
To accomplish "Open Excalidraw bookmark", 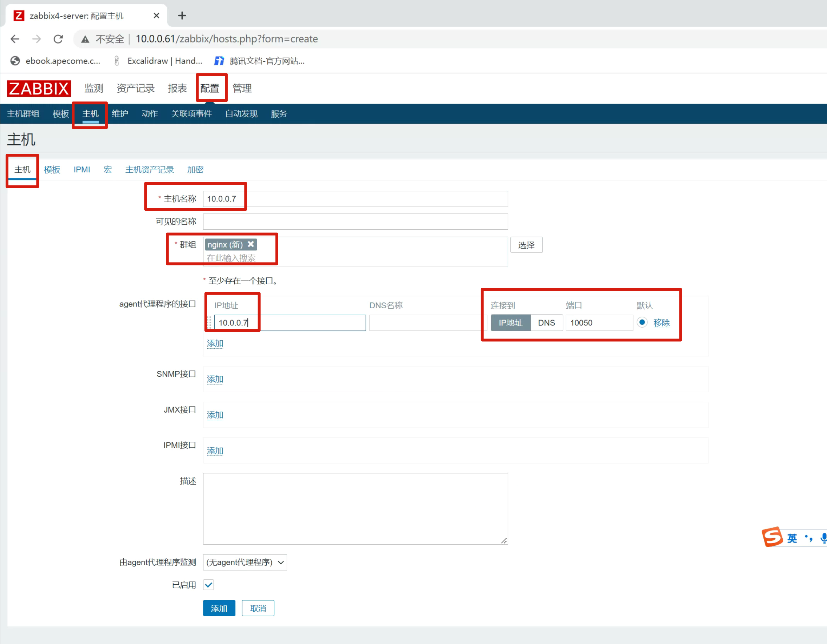I will click(159, 61).
